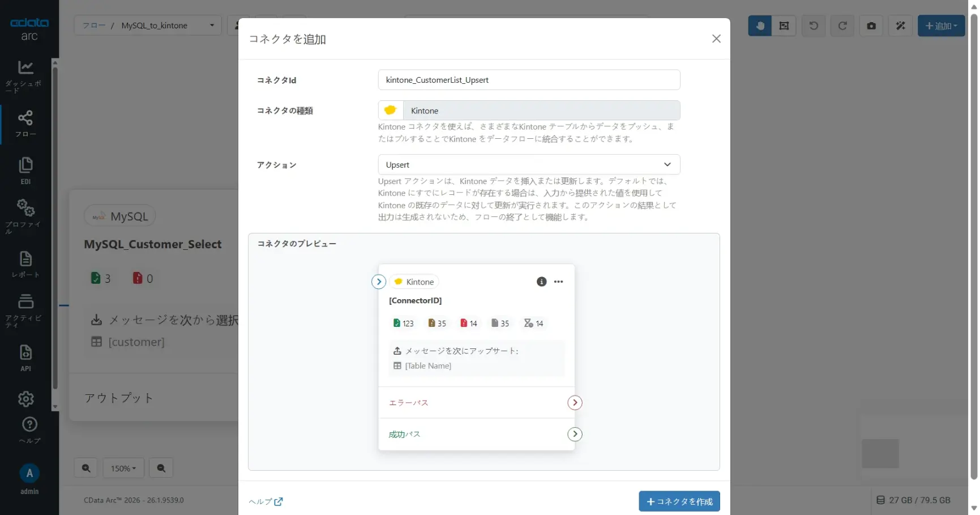Screen dimensions: 980x515
Task: Open the Settings gear in sidebar
Action: (x=25, y=399)
